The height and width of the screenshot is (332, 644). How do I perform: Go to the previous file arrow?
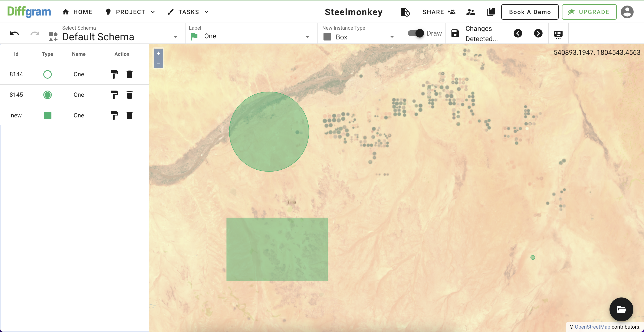(518, 33)
